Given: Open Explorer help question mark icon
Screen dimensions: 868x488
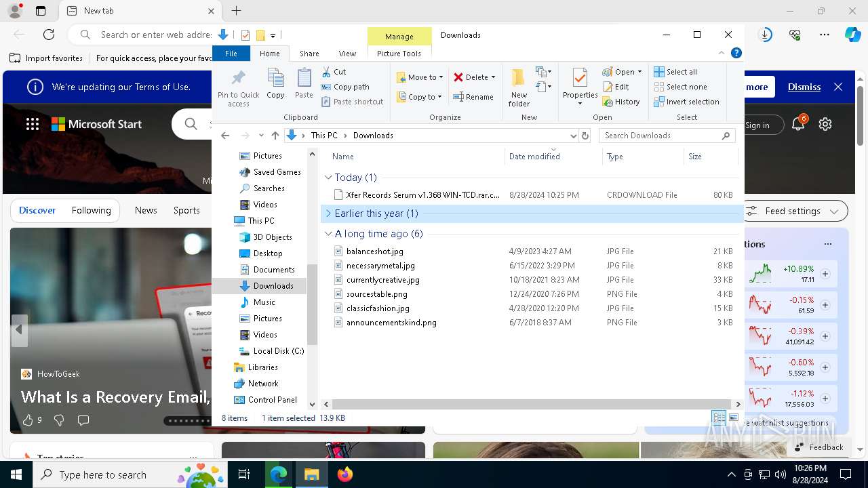Looking at the screenshot, I should pos(736,53).
